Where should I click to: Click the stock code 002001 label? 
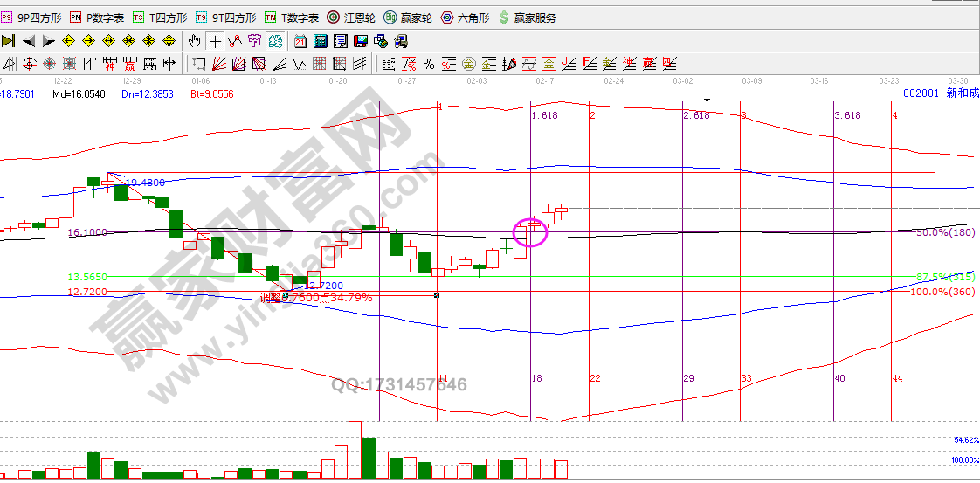920,93
